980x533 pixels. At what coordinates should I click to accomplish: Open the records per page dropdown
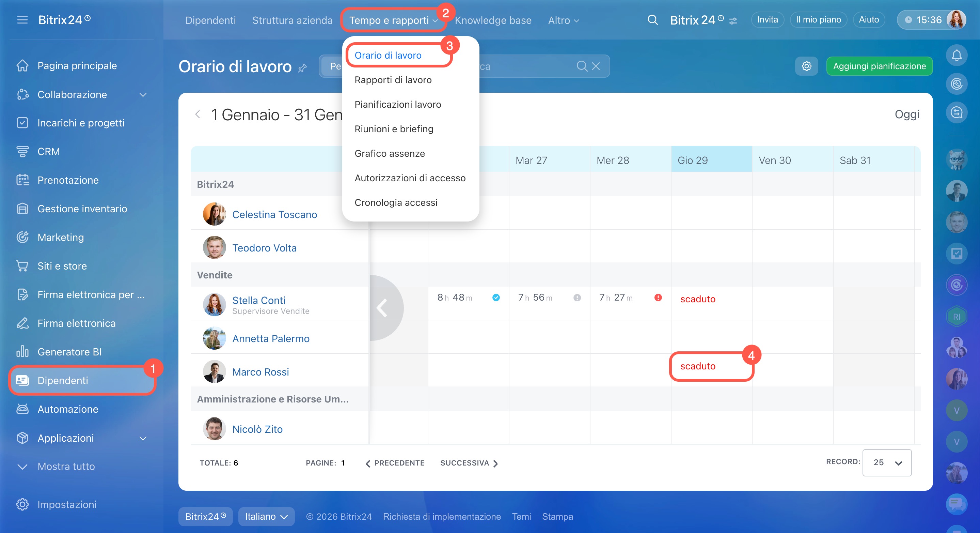[886, 462]
